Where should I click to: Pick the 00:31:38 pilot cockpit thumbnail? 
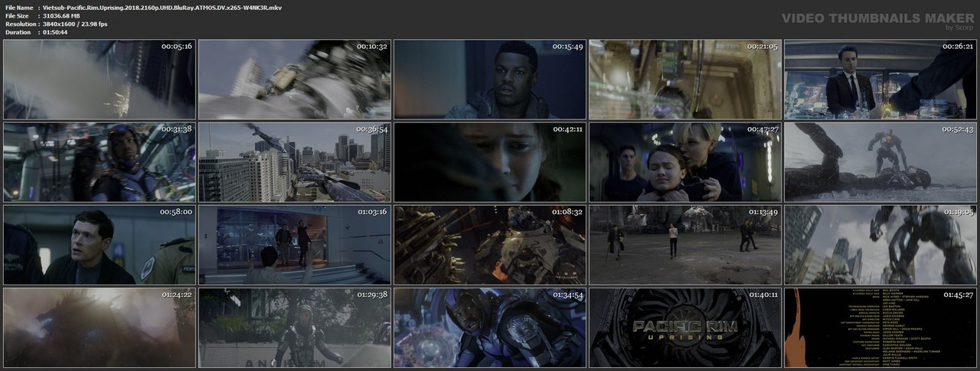click(x=99, y=162)
